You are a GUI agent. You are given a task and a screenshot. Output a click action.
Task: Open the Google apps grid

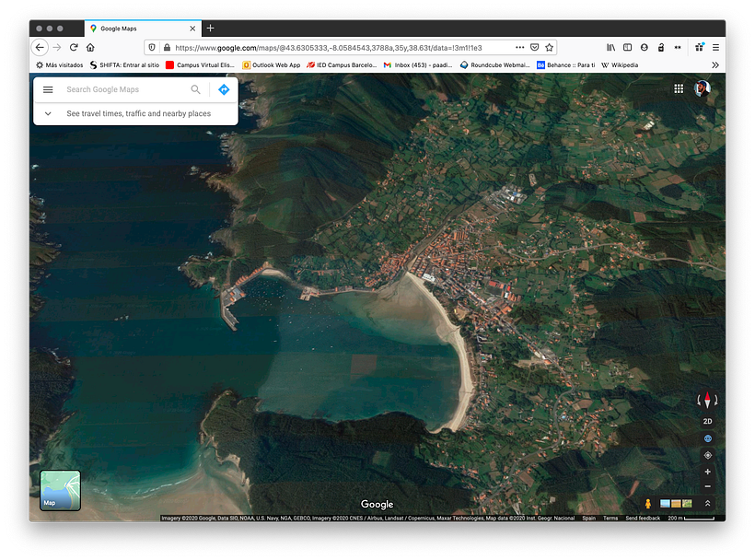(679, 88)
